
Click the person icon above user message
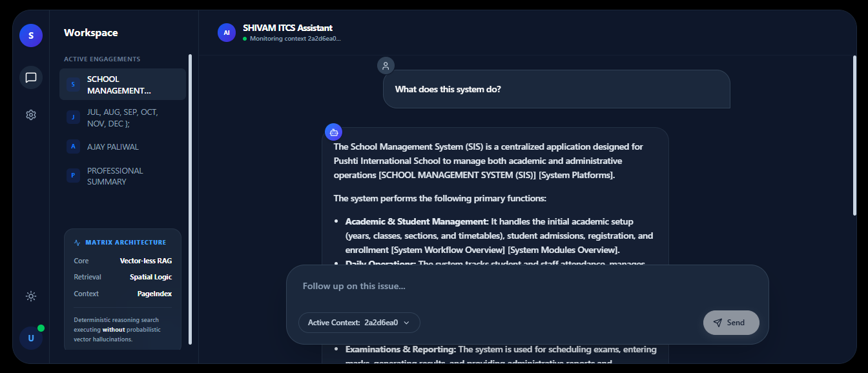[x=386, y=65]
